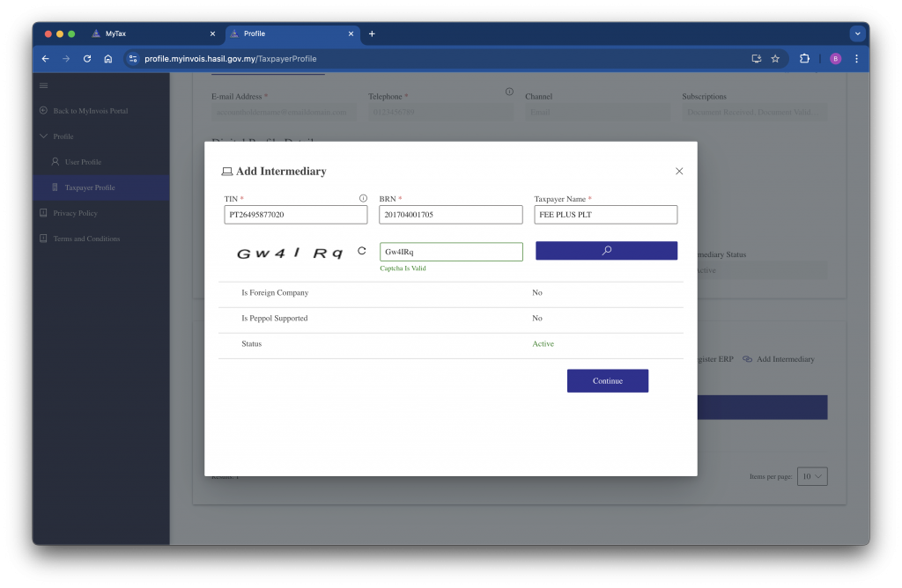Open the browser extensions puzzle icon
This screenshot has height=588, width=902.
(x=804, y=59)
